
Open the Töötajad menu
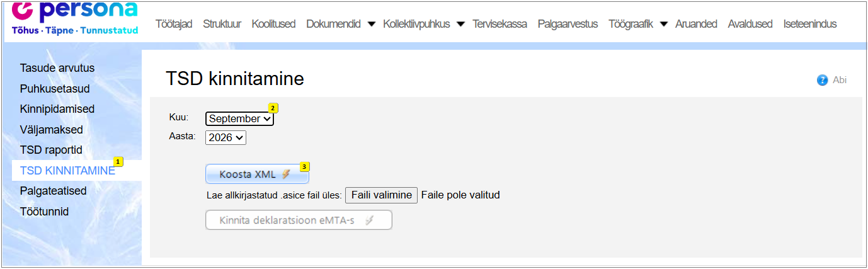tap(174, 24)
